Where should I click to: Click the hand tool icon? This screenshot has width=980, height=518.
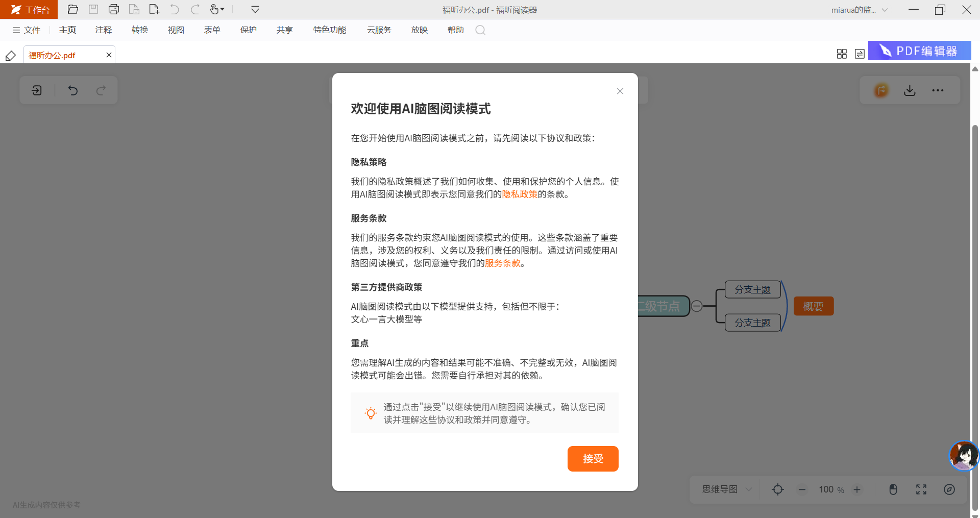(x=215, y=9)
